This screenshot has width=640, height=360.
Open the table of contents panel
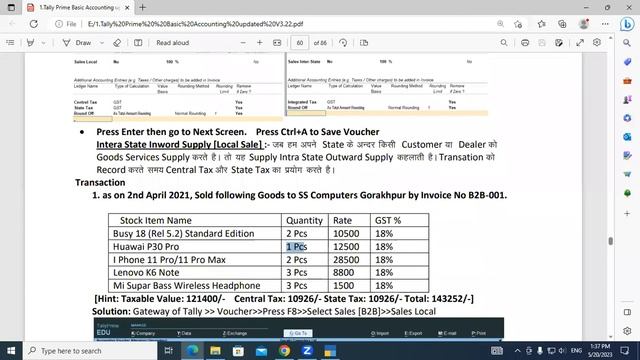(11, 42)
